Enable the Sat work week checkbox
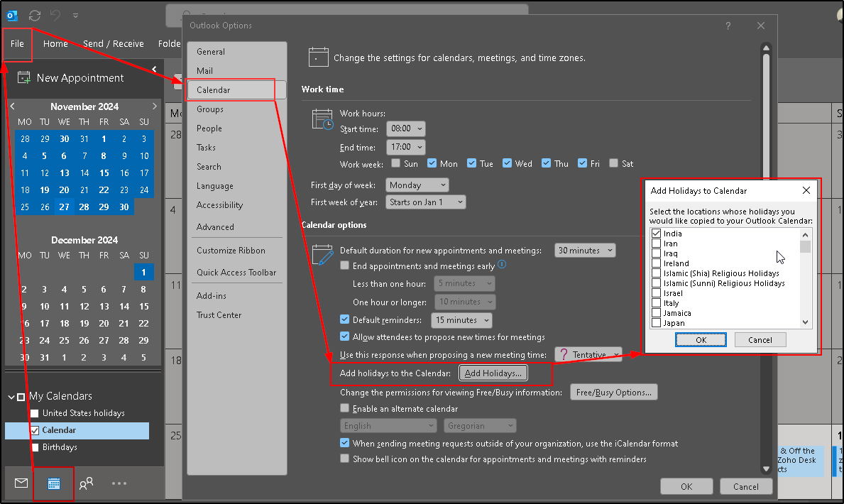 613,163
